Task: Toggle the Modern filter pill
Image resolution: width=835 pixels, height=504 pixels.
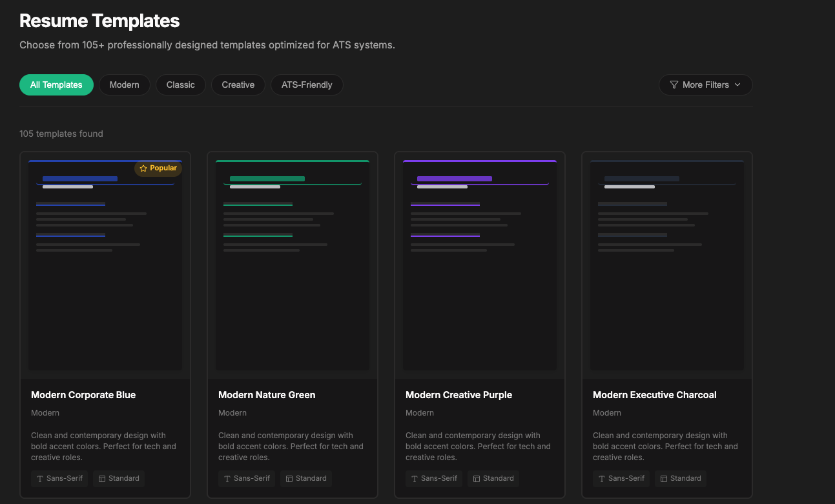Action: point(124,85)
